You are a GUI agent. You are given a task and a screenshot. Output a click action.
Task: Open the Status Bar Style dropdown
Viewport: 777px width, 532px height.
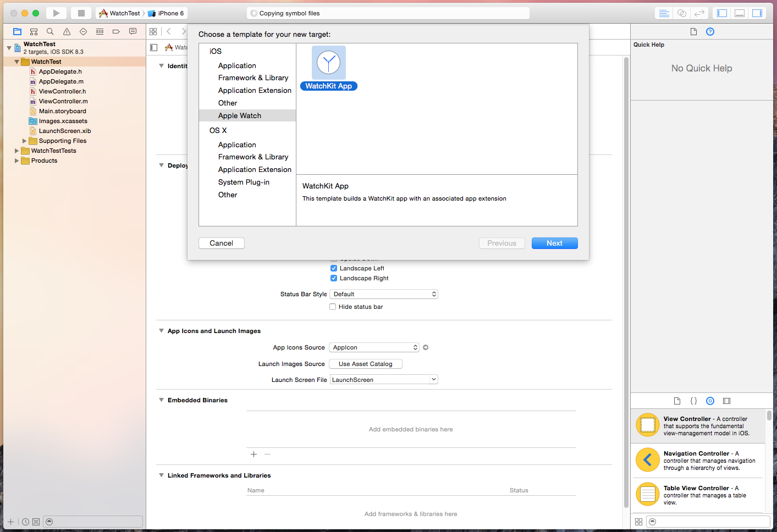(x=384, y=294)
